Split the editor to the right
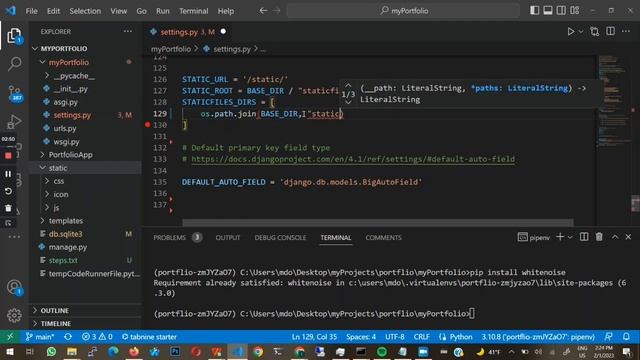 tap(610, 31)
